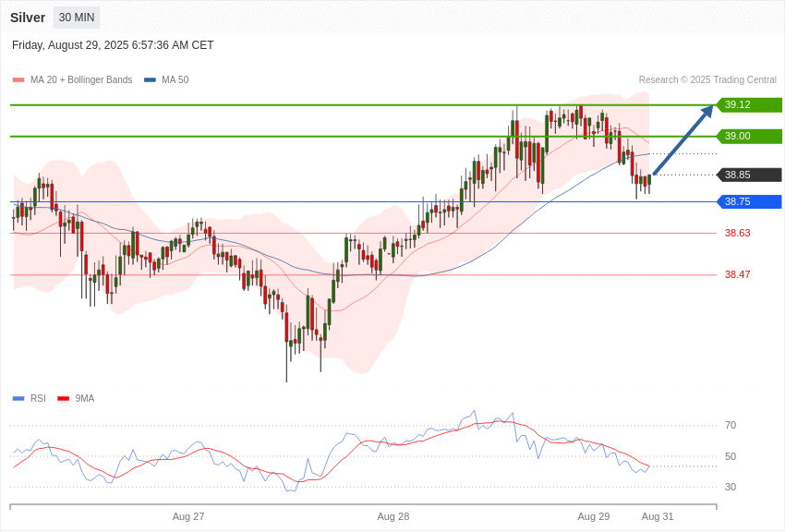The width and height of the screenshot is (785, 532).
Task: Click the Aug 28 date axis label
Action: [393, 516]
